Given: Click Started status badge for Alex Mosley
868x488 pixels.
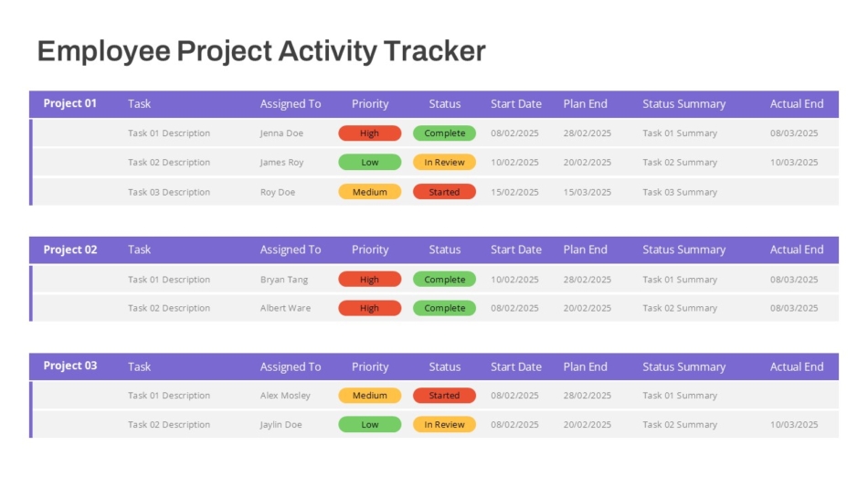Looking at the screenshot, I should (445, 396).
